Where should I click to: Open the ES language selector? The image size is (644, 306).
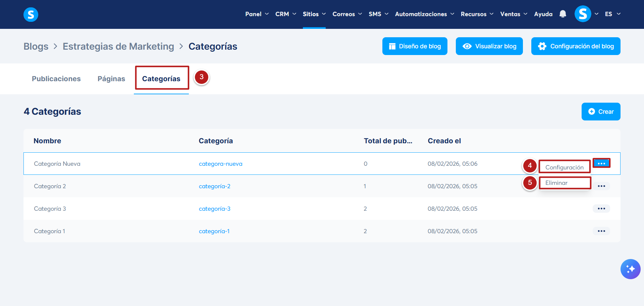click(x=613, y=14)
